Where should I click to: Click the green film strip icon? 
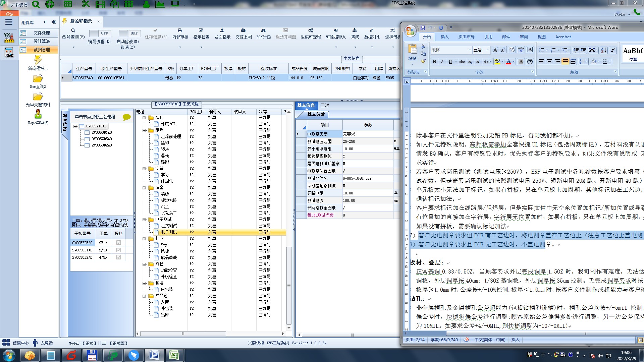[100, 4]
